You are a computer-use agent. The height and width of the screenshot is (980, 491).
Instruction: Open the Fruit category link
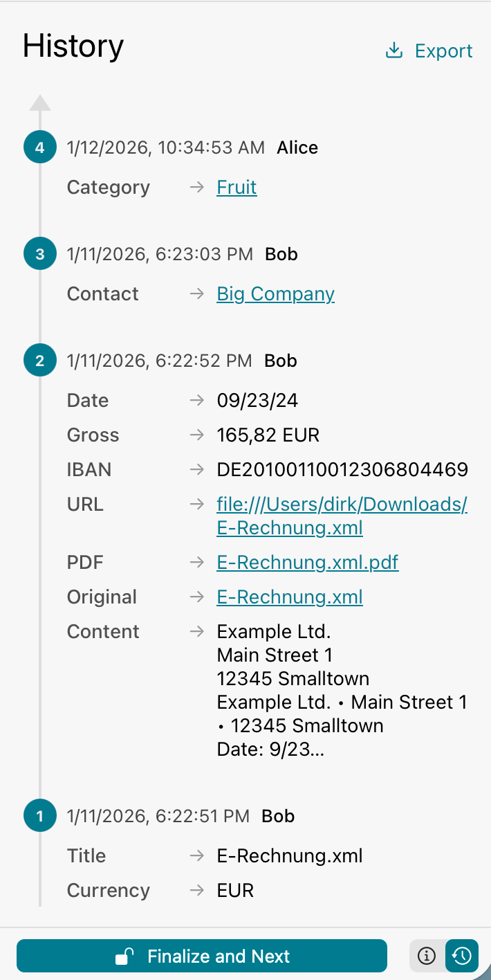(x=237, y=188)
